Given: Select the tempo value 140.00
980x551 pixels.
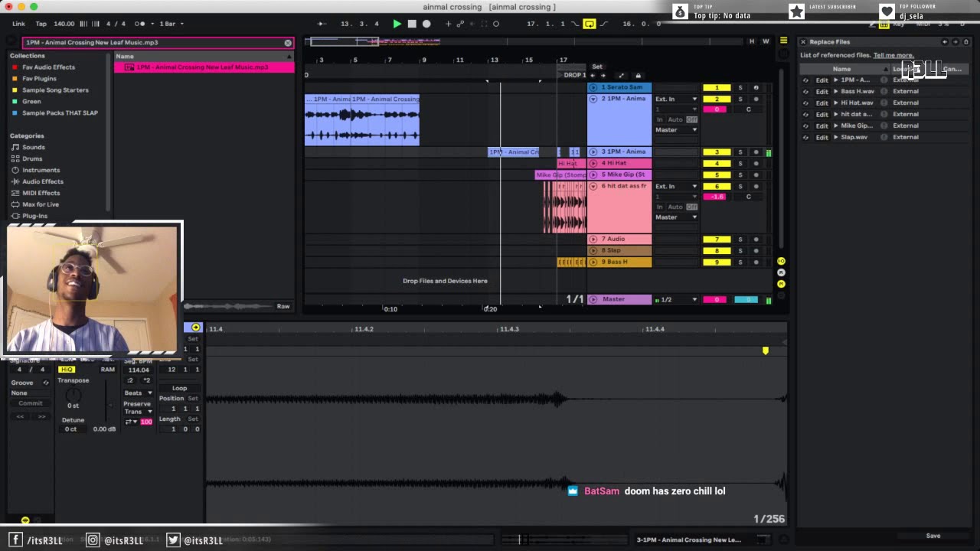Looking at the screenshot, I should 64,24.
